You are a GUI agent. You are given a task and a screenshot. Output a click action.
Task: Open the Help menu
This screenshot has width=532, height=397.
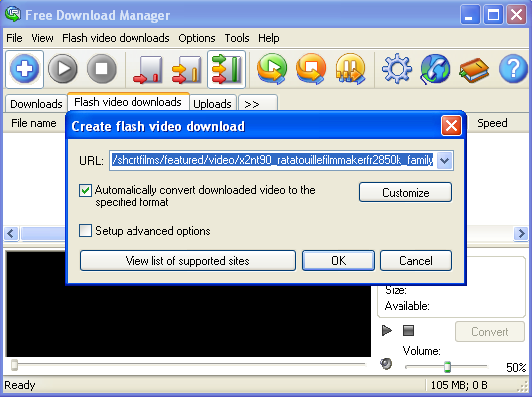269,38
